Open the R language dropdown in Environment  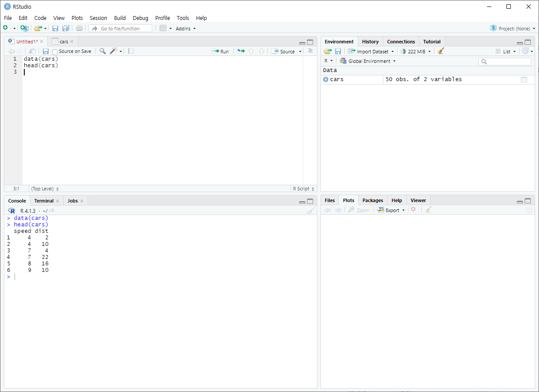(329, 61)
